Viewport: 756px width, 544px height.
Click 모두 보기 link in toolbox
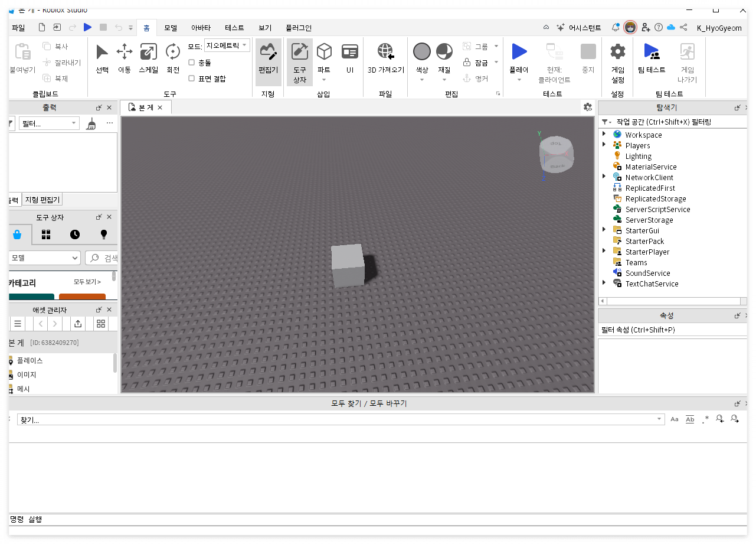tap(87, 282)
